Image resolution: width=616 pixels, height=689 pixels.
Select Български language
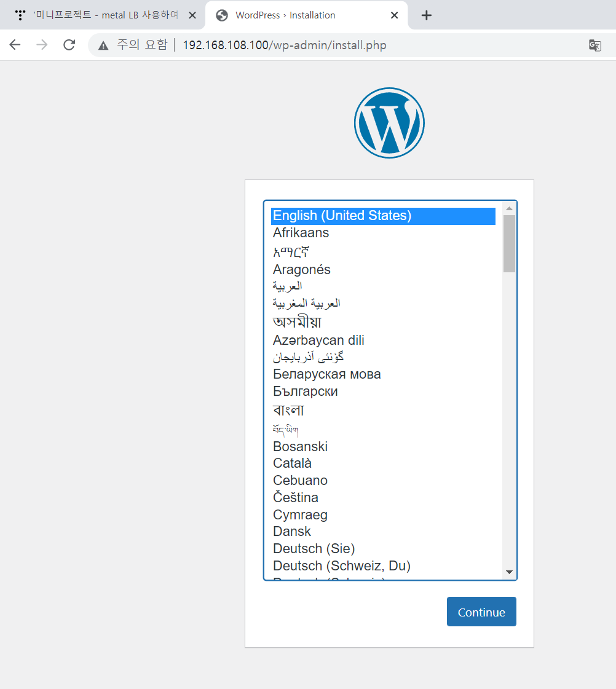(383, 391)
